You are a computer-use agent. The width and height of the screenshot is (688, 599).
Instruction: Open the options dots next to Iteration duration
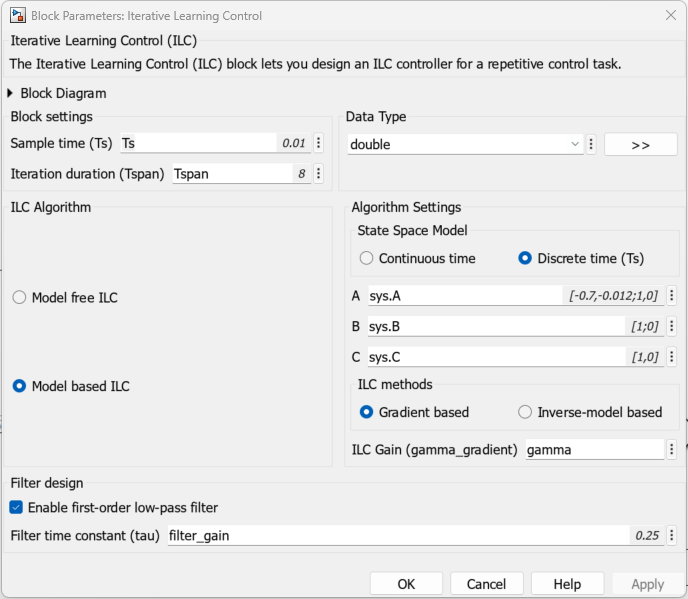[x=318, y=173]
